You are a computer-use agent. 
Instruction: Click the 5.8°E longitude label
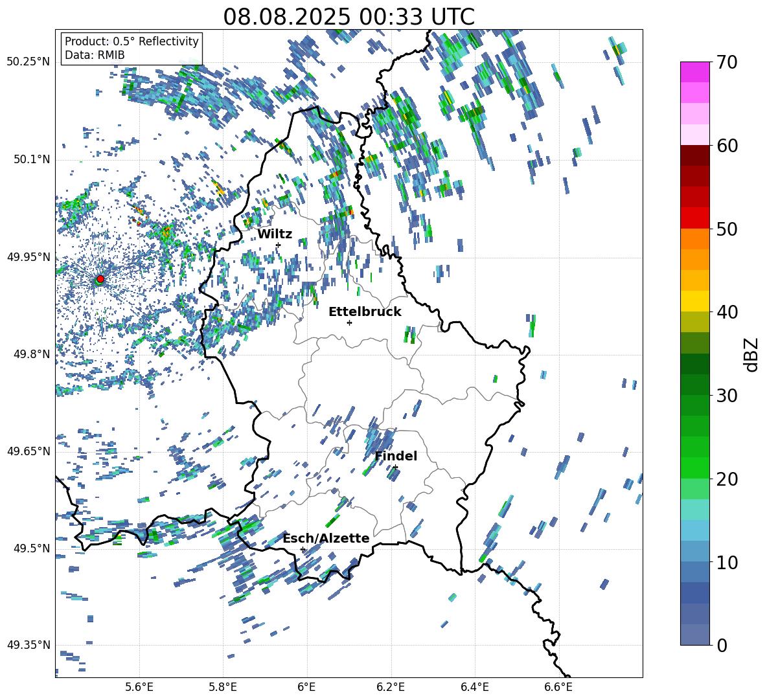coord(223,687)
